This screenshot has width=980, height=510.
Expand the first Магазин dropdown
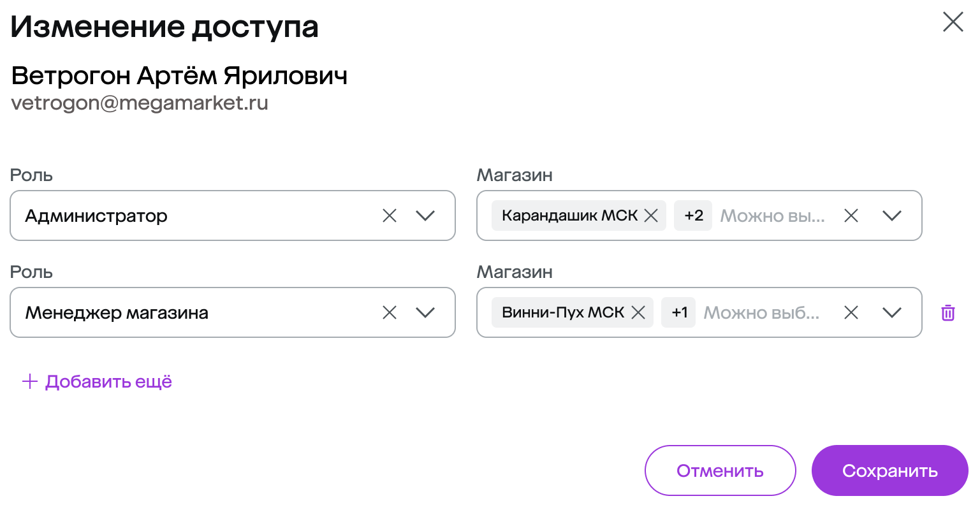[891, 216]
